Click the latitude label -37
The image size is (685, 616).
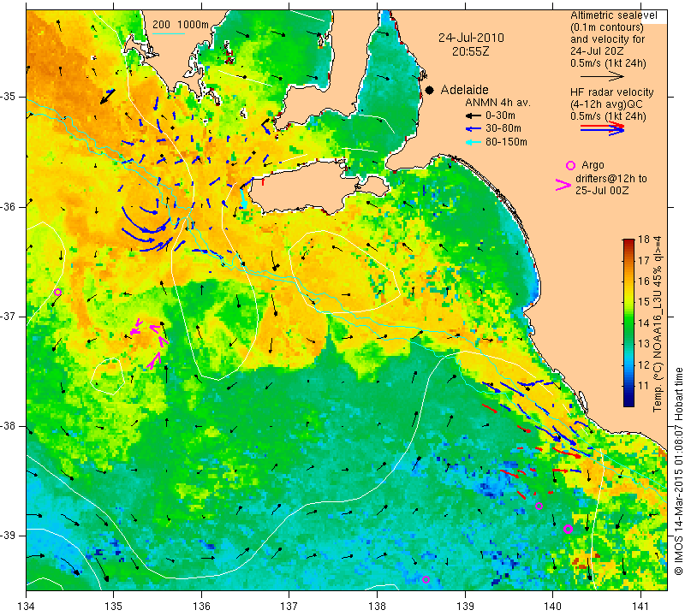pyautogui.click(x=9, y=316)
